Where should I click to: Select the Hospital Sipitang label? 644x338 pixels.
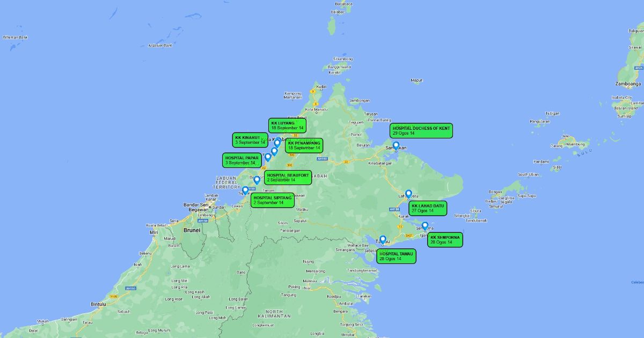tap(273, 200)
